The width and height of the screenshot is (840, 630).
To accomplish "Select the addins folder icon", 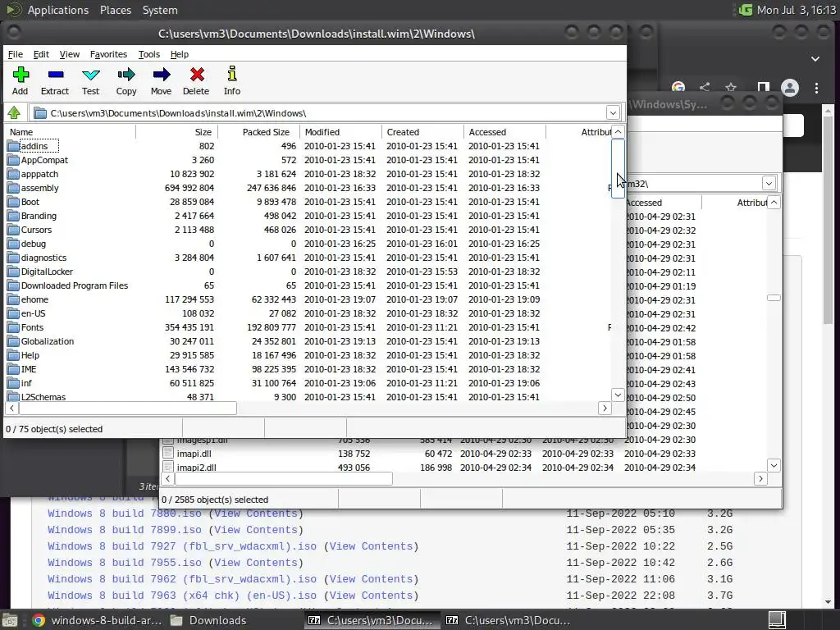I will pyautogui.click(x=13, y=146).
